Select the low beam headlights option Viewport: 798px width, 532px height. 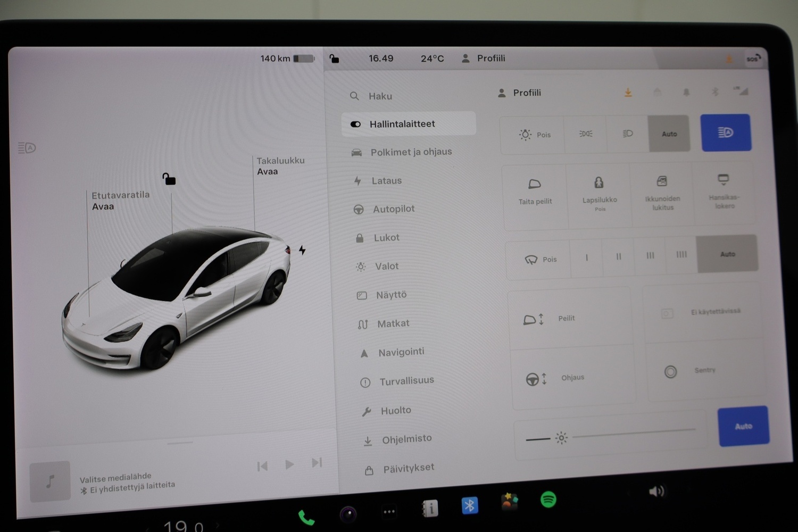[628, 133]
